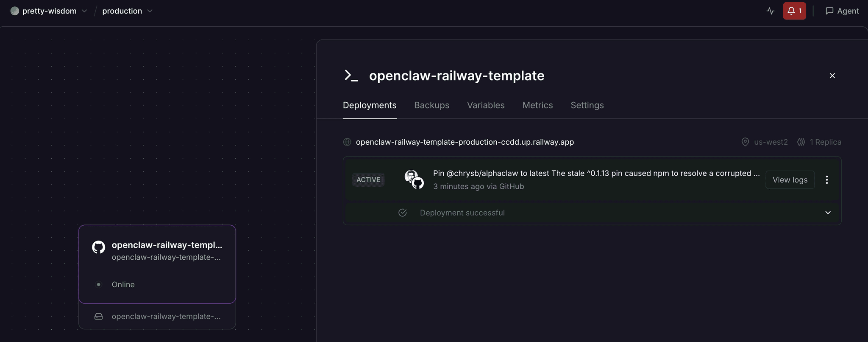Close the openclaw-railway-template panel

point(832,76)
